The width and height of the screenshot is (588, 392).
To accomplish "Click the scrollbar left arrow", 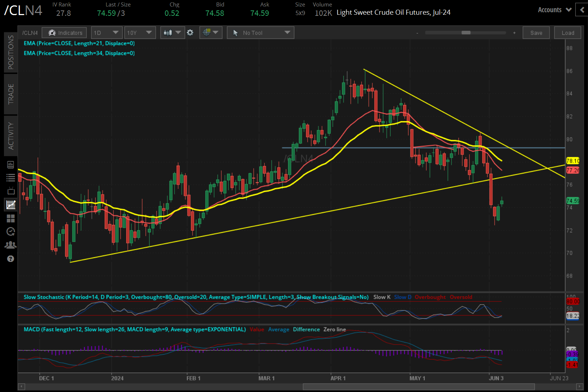I will click(x=22, y=387).
